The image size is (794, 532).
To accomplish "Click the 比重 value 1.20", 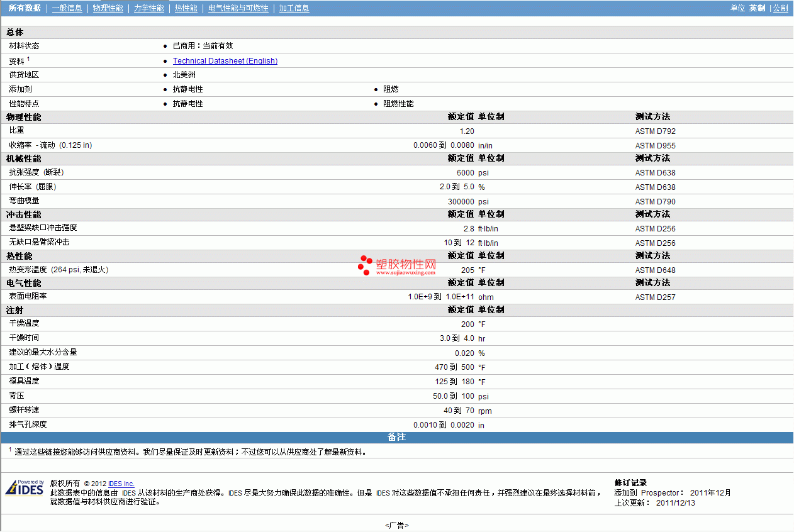I will click(467, 131).
